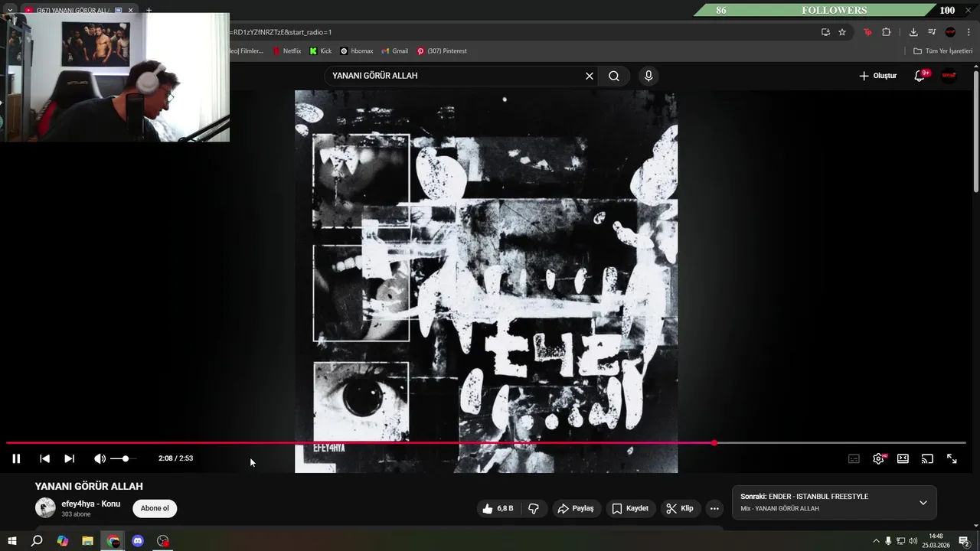This screenshot has height=551, width=980.
Task: Install app icon in address bar
Action: click(x=825, y=32)
